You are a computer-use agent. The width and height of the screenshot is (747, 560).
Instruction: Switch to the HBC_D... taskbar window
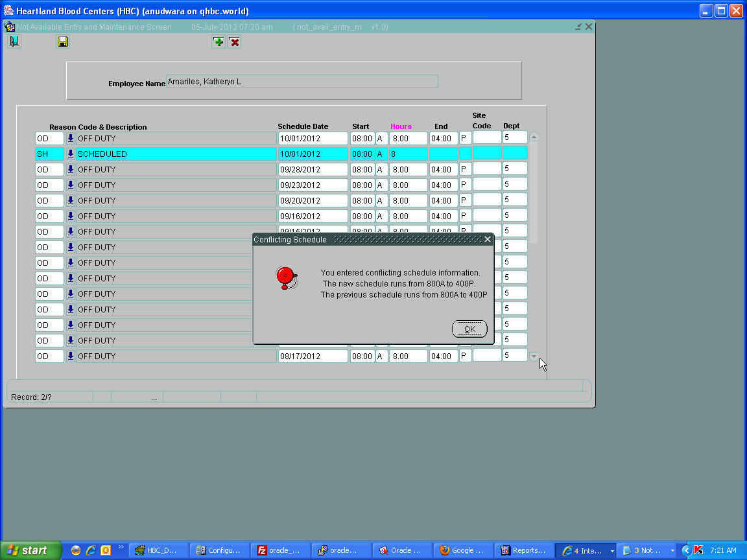coord(159,550)
